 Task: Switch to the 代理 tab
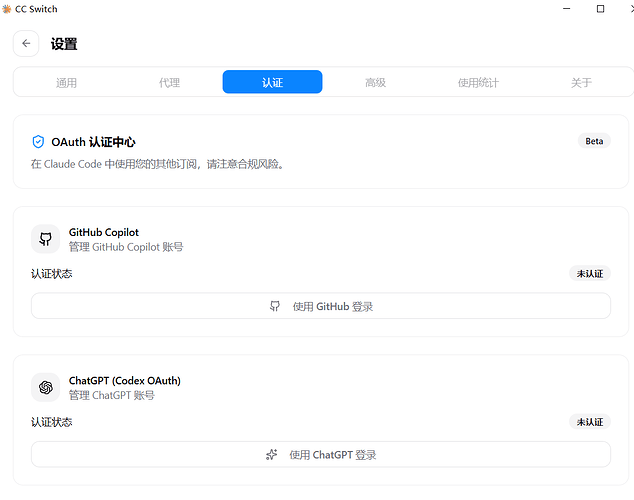pyautogui.click(x=169, y=82)
